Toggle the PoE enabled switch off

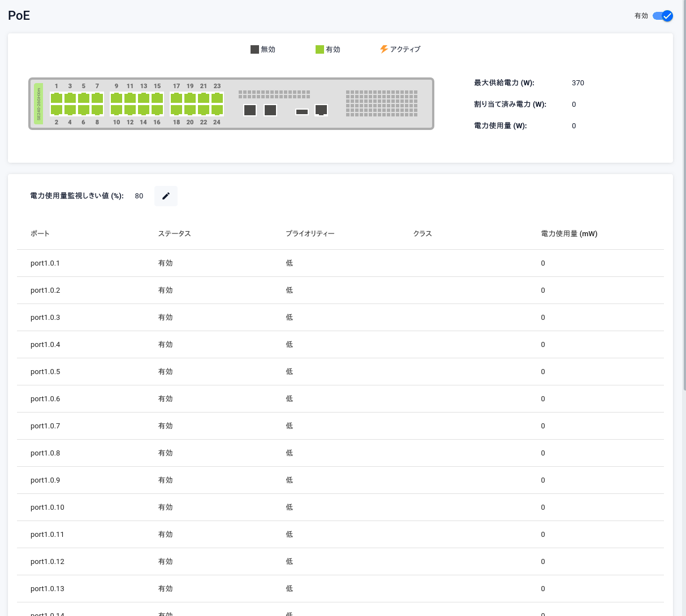point(662,16)
